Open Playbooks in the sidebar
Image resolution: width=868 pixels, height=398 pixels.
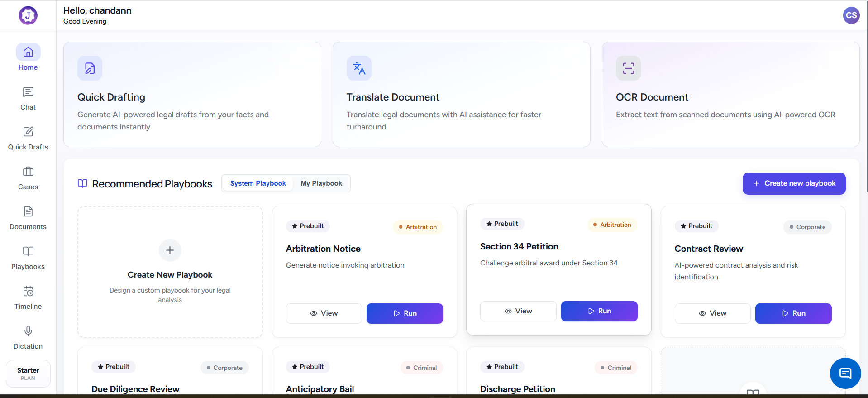(x=28, y=258)
